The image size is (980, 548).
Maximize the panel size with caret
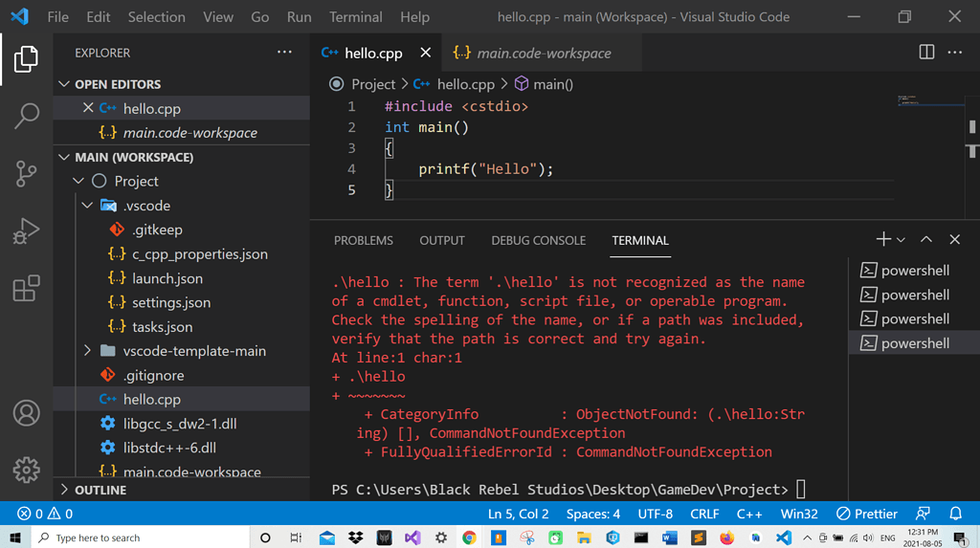point(926,239)
